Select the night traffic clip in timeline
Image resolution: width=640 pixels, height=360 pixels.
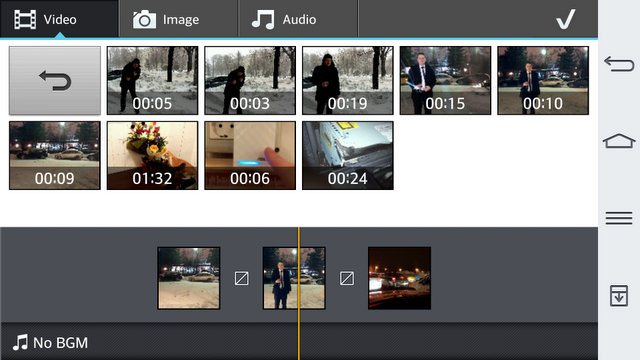pos(399,278)
